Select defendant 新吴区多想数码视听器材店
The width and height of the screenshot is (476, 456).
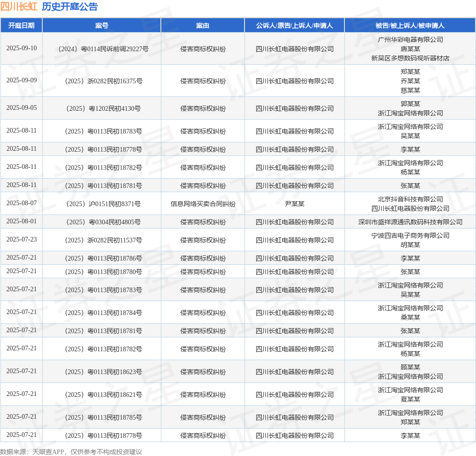click(x=410, y=58)
